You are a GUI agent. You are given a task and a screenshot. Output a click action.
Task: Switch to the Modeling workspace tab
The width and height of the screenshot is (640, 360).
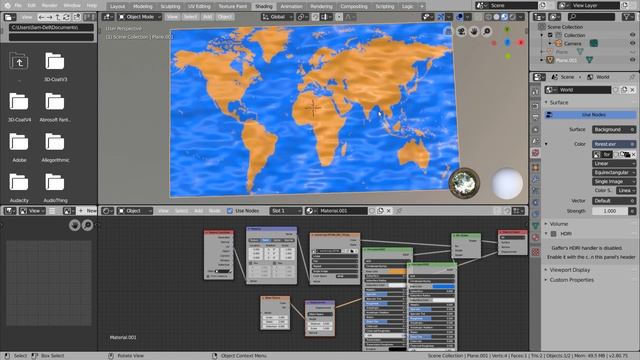142,6
